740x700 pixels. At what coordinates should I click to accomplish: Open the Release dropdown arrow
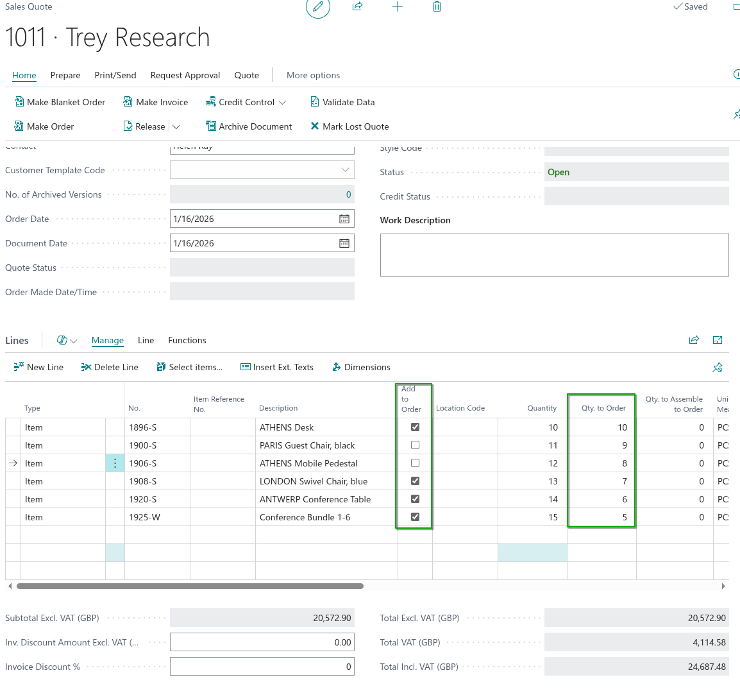coord(176,127)
